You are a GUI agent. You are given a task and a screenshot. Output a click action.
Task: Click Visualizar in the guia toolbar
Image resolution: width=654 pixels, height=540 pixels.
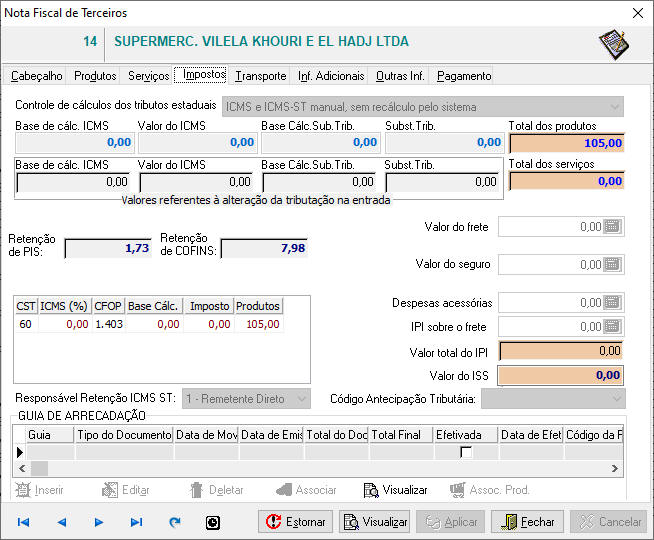pyautogui.click(x=395, y=490)
